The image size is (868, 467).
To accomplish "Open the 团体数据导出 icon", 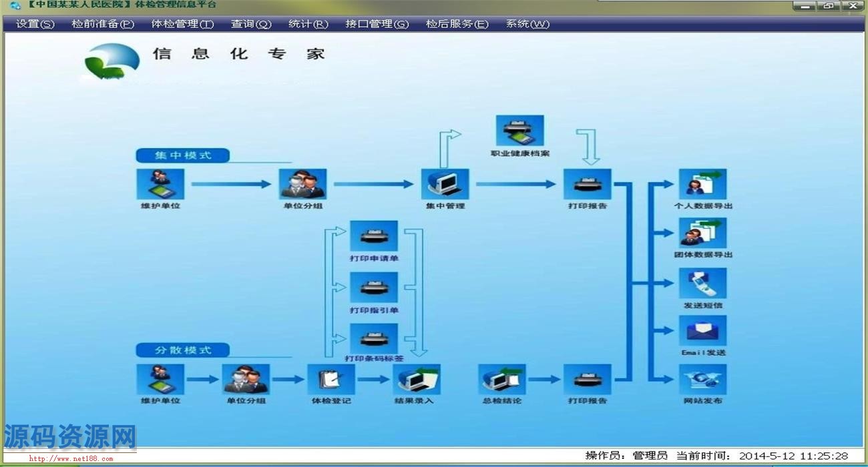I will coord(702,233).
